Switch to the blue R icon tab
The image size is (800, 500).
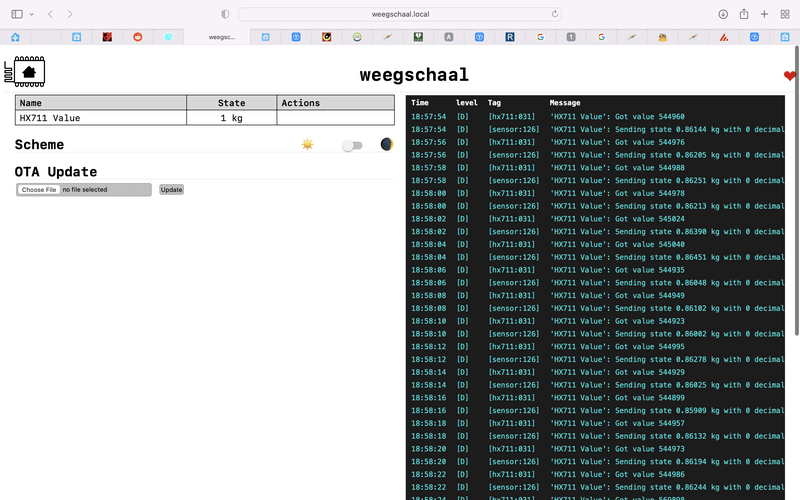(510, 37)
